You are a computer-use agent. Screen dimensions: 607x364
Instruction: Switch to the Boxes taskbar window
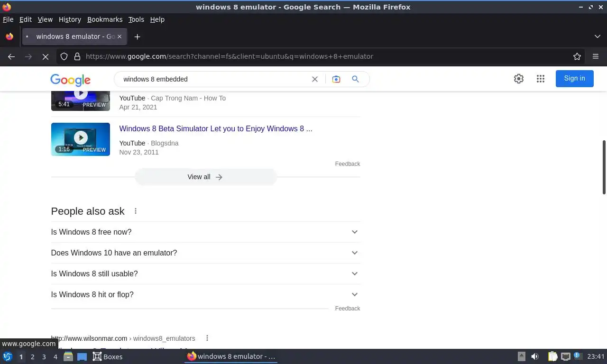coord(108,356)
